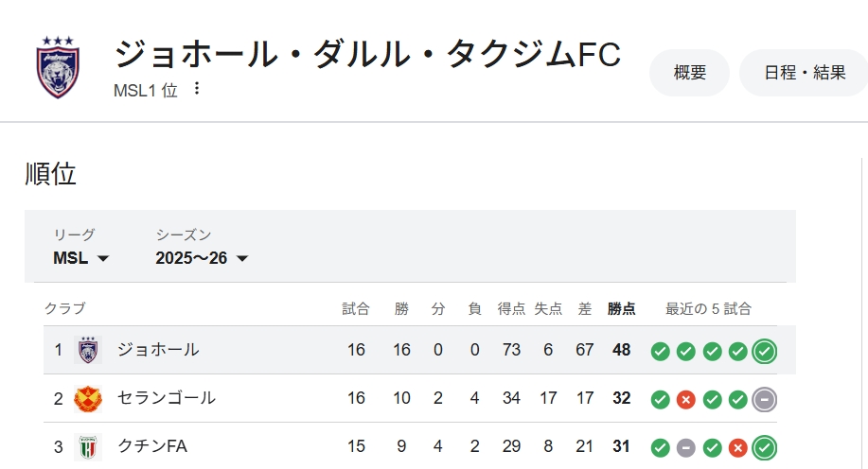Click セランゴール's latest match draw icon
This screenshot has width=868, height=469.
765,399
